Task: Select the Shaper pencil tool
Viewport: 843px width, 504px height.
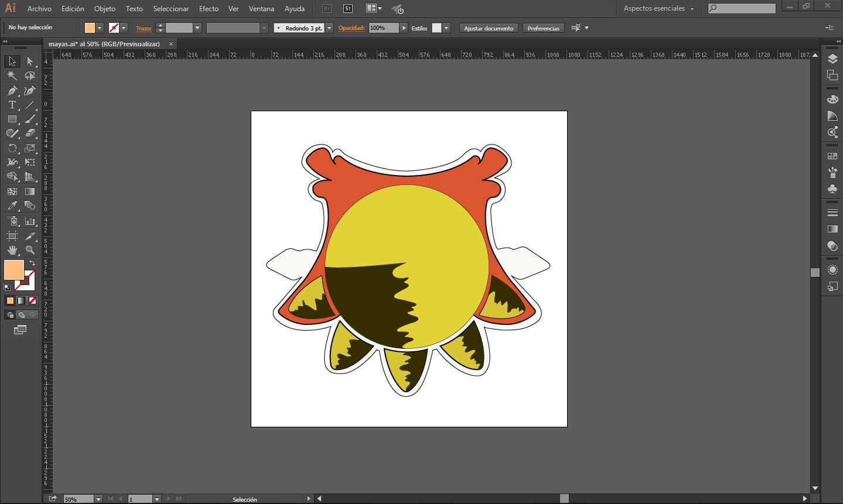Action: pos(12,133)
